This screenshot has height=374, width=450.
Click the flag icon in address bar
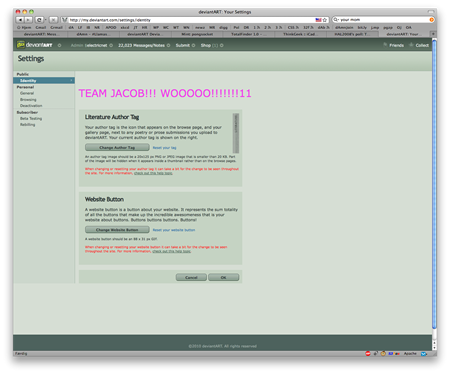tap(318, 20)
